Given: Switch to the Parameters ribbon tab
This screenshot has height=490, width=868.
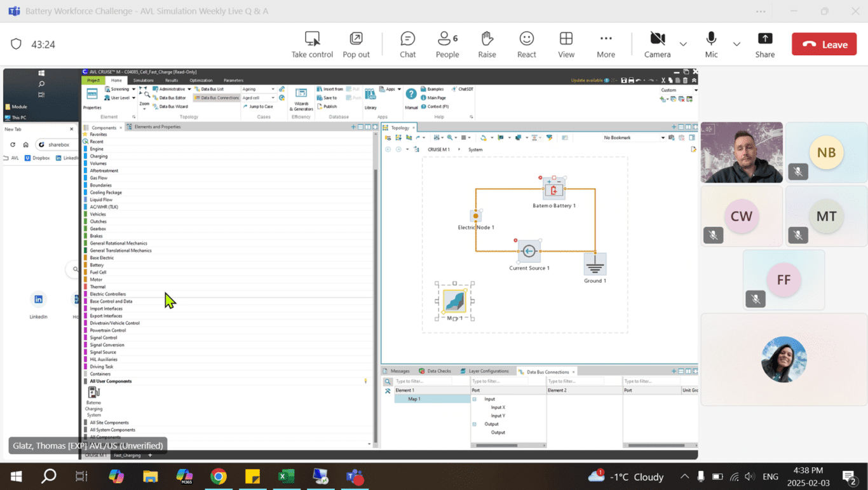Looking at the screenshot, I should 233,81.
